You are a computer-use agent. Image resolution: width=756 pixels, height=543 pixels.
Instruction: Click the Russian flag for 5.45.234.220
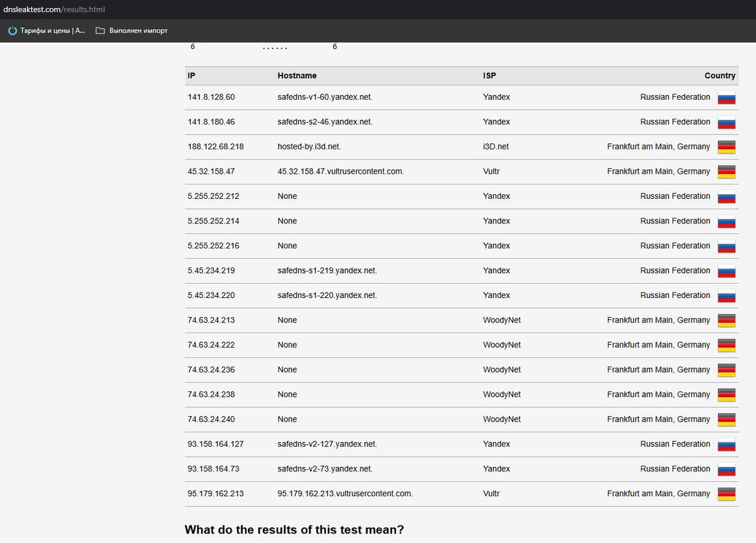click(727, 297)
